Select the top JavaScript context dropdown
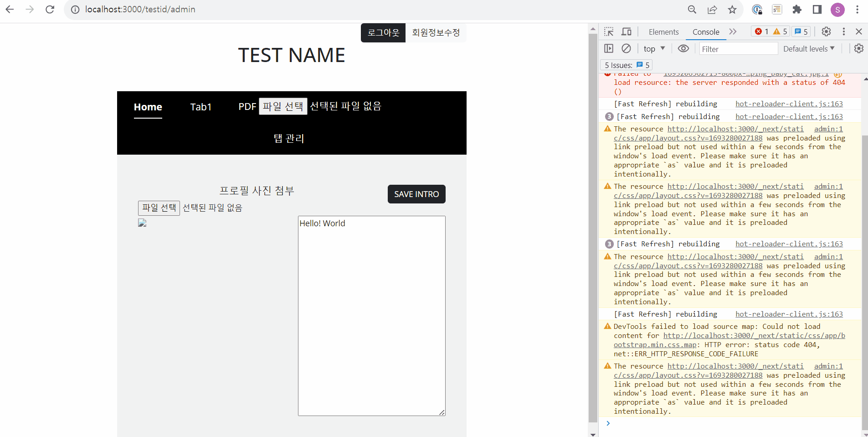This screenshot has width=868, height=437. coord(654,48)
